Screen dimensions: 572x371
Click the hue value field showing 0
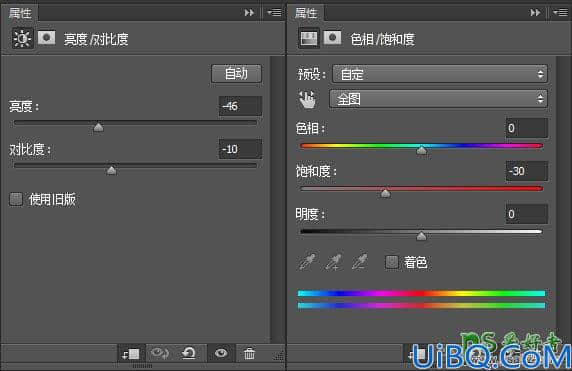coord(526,128)
